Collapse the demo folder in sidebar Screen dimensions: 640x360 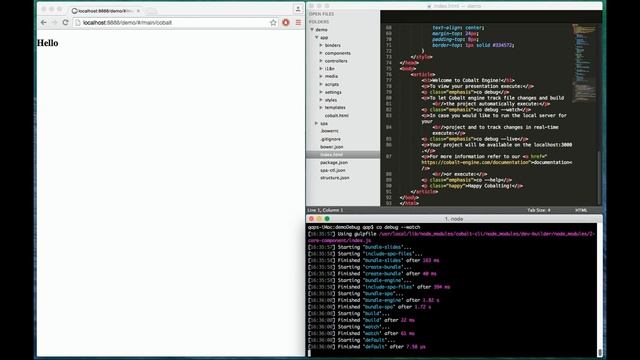312,30
